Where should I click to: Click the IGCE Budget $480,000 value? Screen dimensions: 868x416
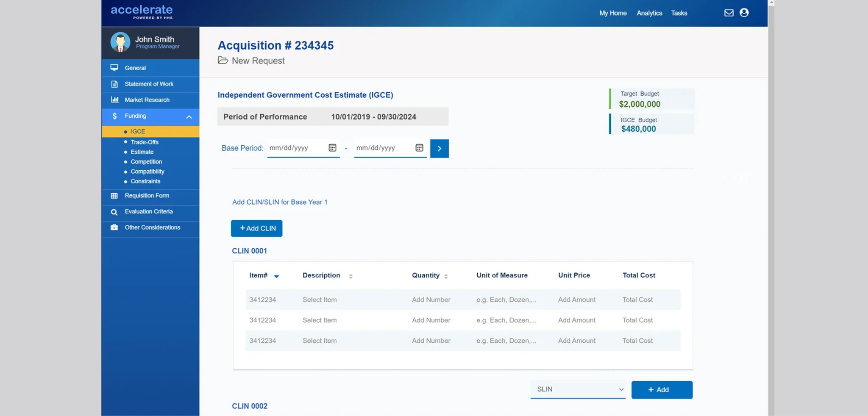pos(638,129)
